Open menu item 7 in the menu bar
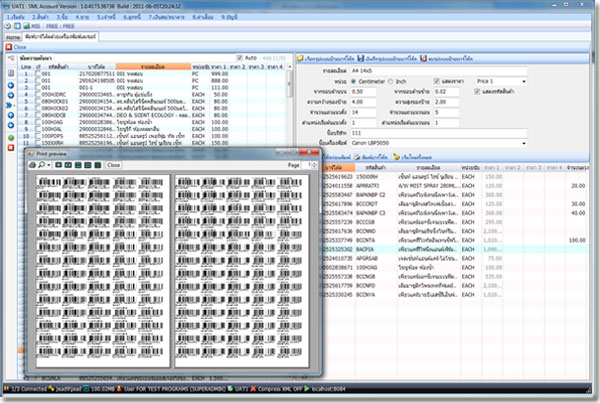The image size is (600, 403). [x=166, y=17]
